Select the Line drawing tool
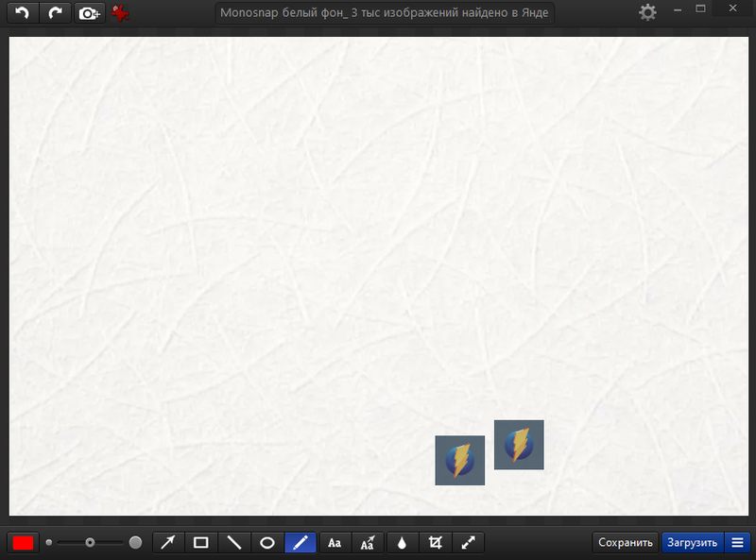Viewport: 756px width, 560px height. pos(234,543)
